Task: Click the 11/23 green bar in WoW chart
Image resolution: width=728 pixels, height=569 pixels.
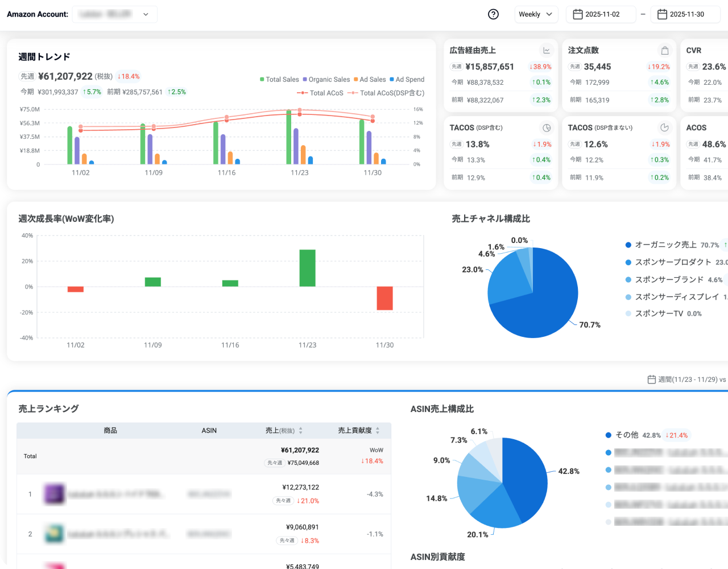Action: 308,268
